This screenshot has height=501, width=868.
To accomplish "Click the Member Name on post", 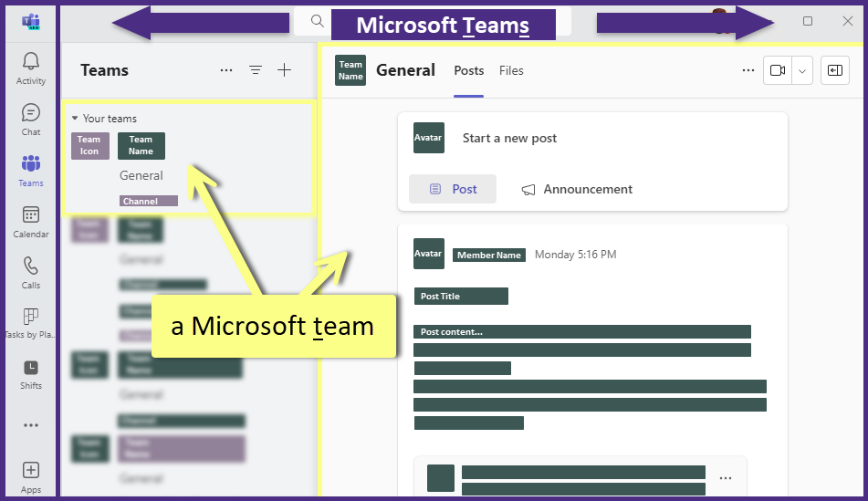I will (489, 255).
